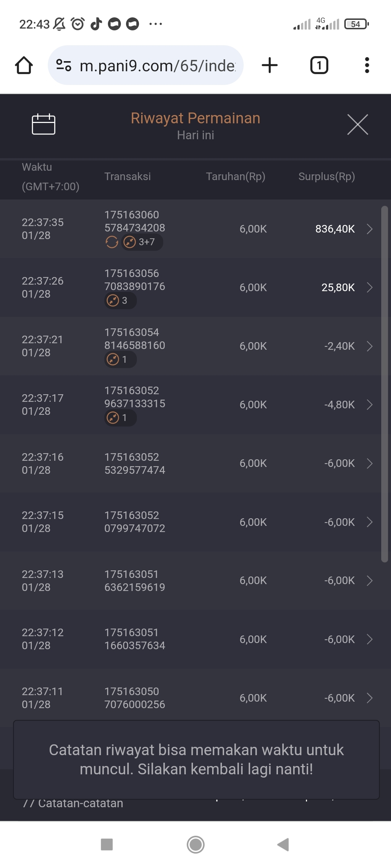The width and height of the screenshot is (391, 868).
Task: Expand the 836,40K surplus entry
Action: (x=369, y=229)
